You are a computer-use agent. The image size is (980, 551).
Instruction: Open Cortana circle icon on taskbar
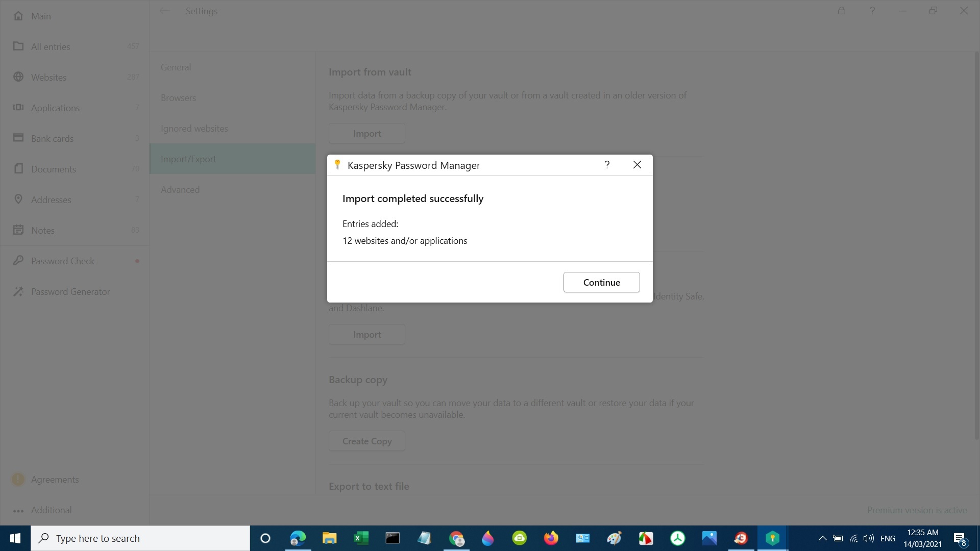pyautogui.click(x=265, y=538)
